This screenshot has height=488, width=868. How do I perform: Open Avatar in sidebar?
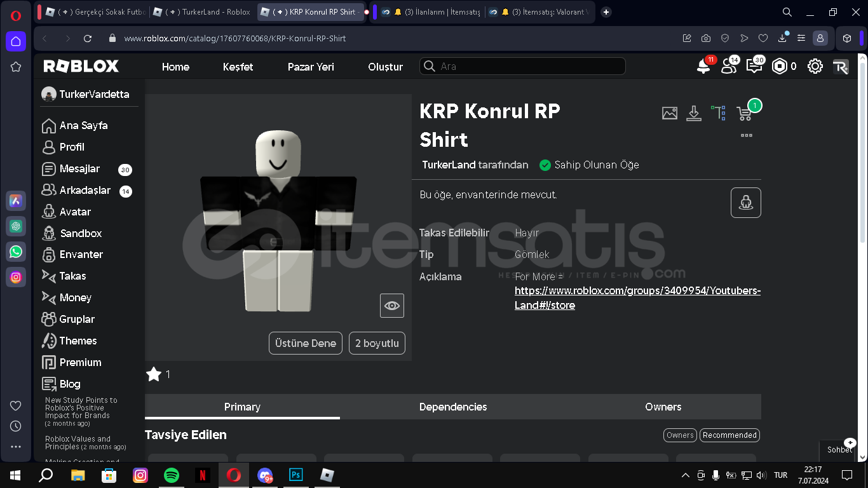coord(66,212)
